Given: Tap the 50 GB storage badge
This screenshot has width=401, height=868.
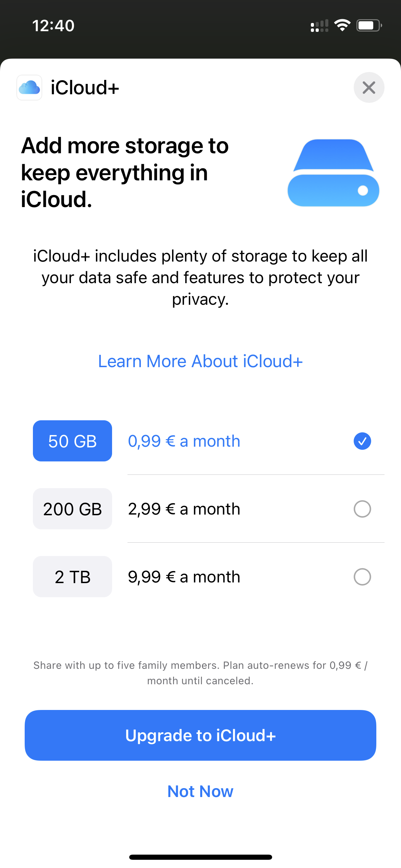Looking at the screenshot, I should [x=72, y=441].
